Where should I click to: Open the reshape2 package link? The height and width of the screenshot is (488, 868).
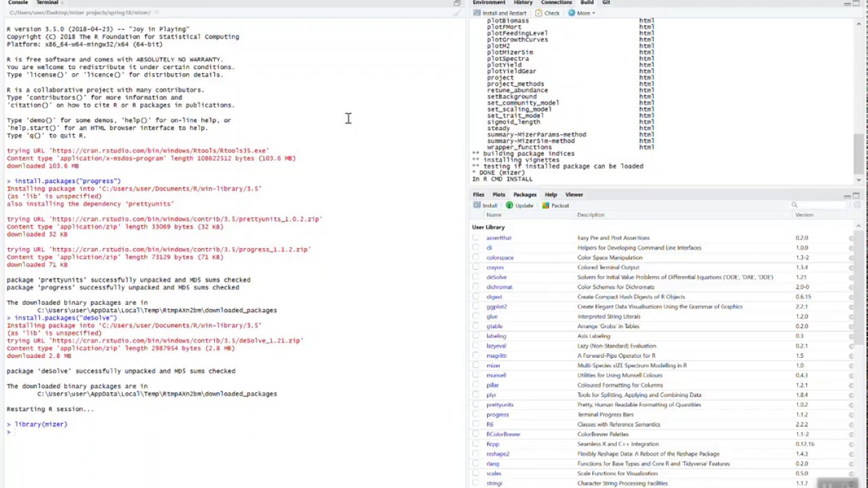pyautogui.click(x=498, y=454)
